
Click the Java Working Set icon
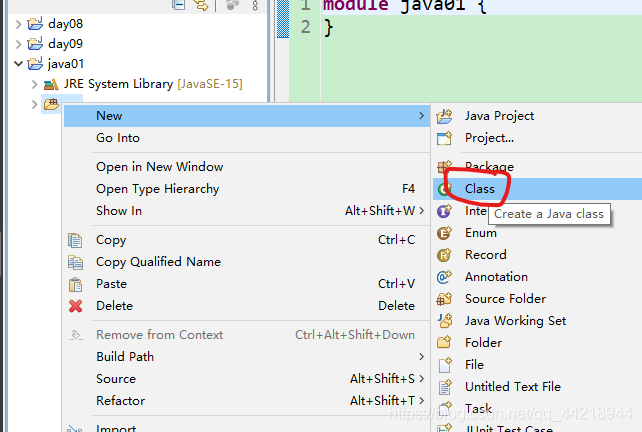tap(445, 321)
